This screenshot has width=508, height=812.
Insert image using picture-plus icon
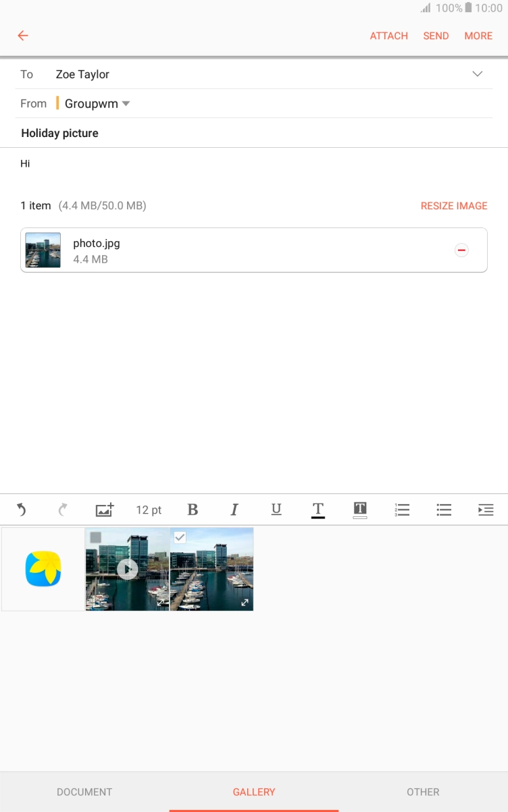(x=105, y=510)
